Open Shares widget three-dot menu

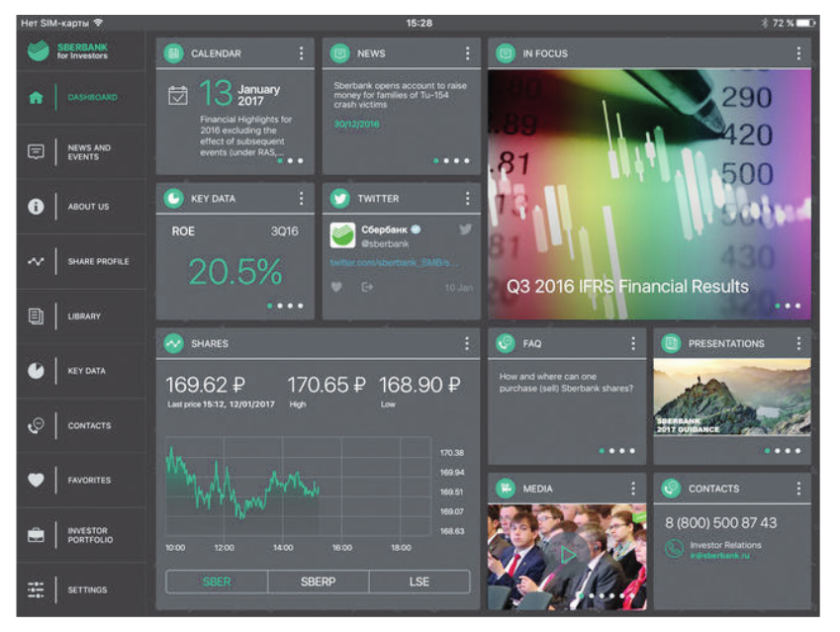(x=467, y=343)
